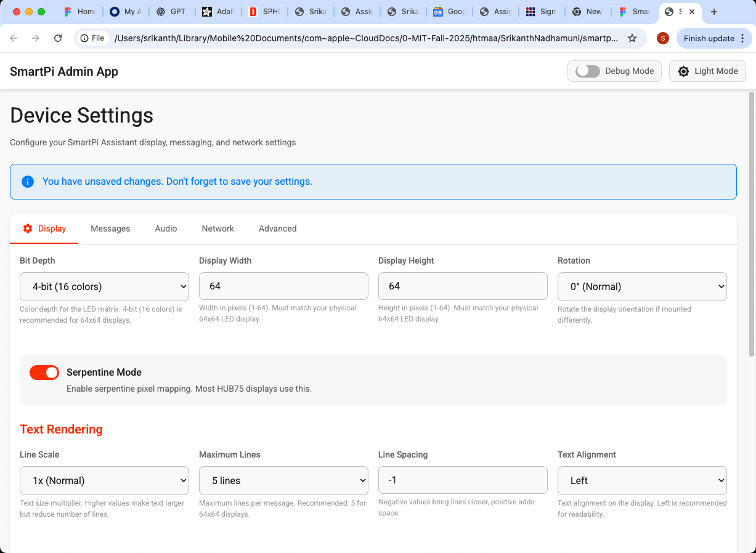Open a new browser tab with plus icon
The image size is (756, 553).
click(x=714, y=12)
